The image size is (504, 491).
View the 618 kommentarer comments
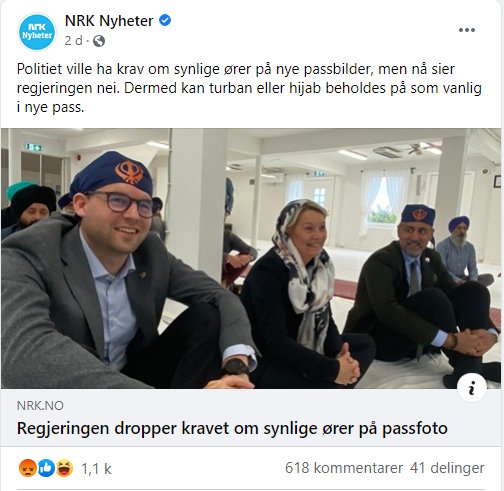point(344,468)
